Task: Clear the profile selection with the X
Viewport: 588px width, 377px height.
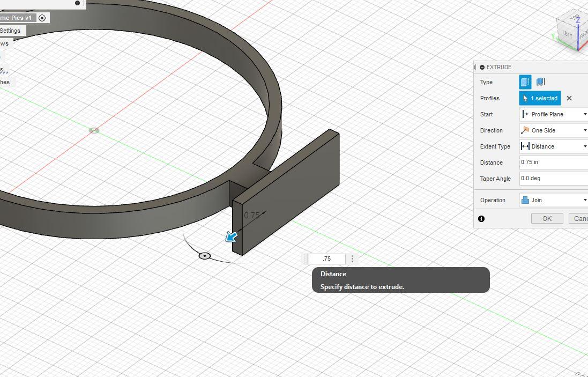Action: click(569, 98)
